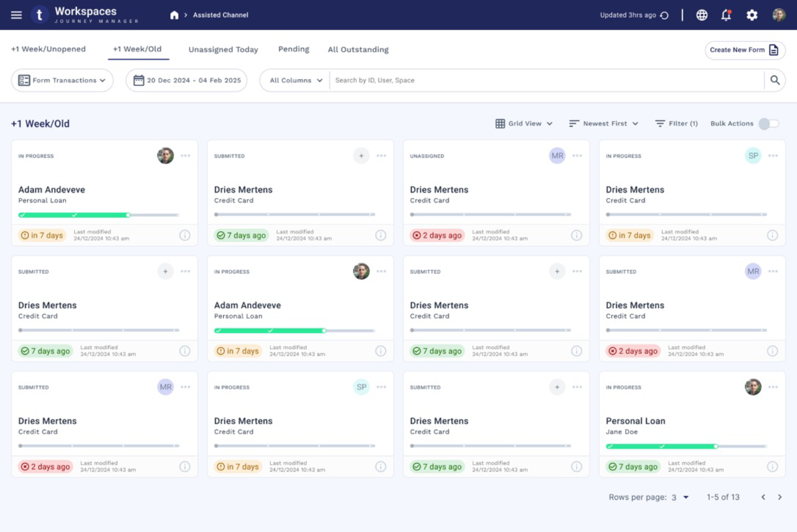Switch to the Unassigned Today tab
The image size is (797, 532).
coord(223,50)
